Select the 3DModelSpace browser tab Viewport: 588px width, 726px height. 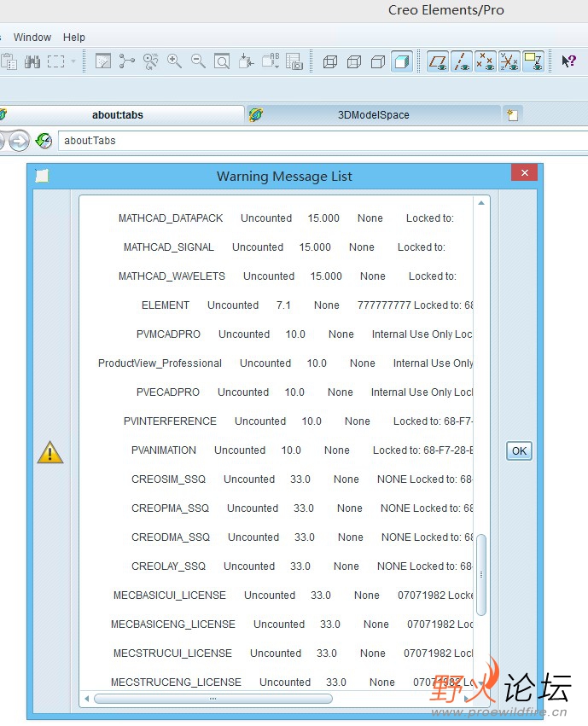pyautogui.click(x=373, y=115)
